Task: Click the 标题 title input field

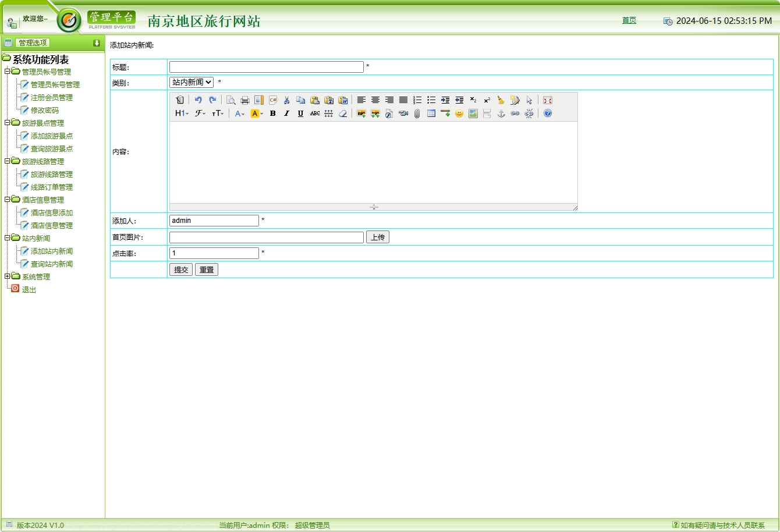Action: (x=266, y=67)
